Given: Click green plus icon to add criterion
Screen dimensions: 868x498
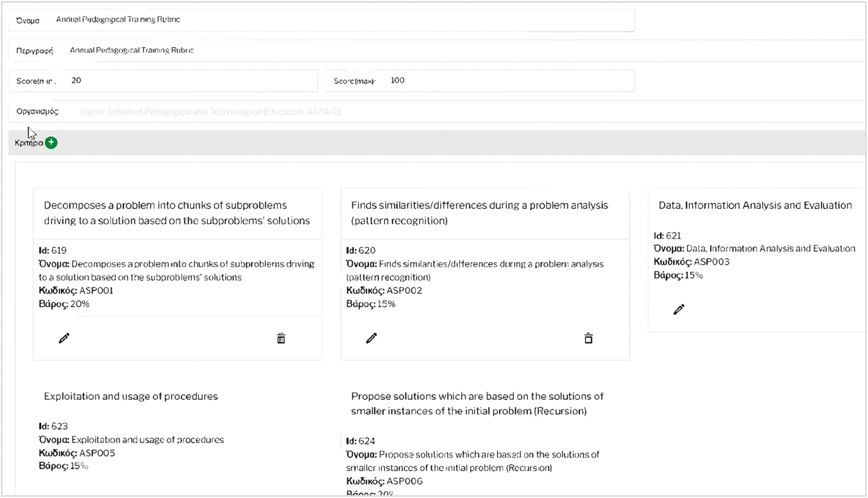Looking at the screenshot, I should pos(51,143).
